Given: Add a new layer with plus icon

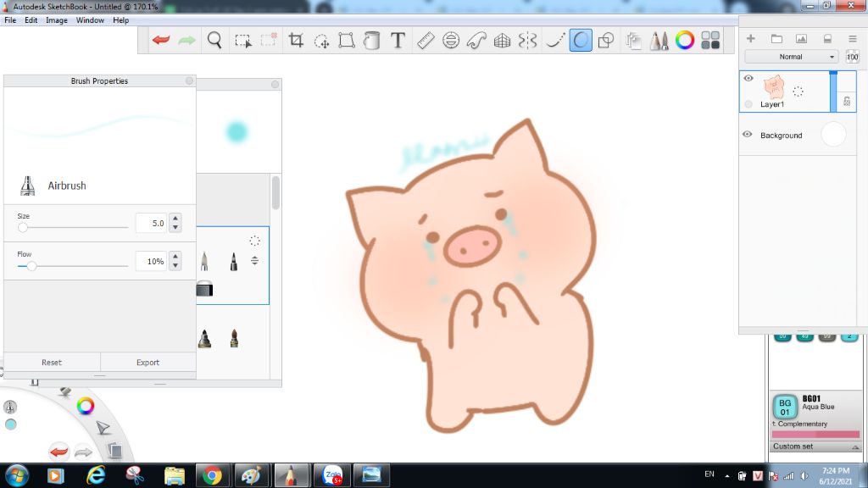Looking at the screenshot, I should point(751,38).
